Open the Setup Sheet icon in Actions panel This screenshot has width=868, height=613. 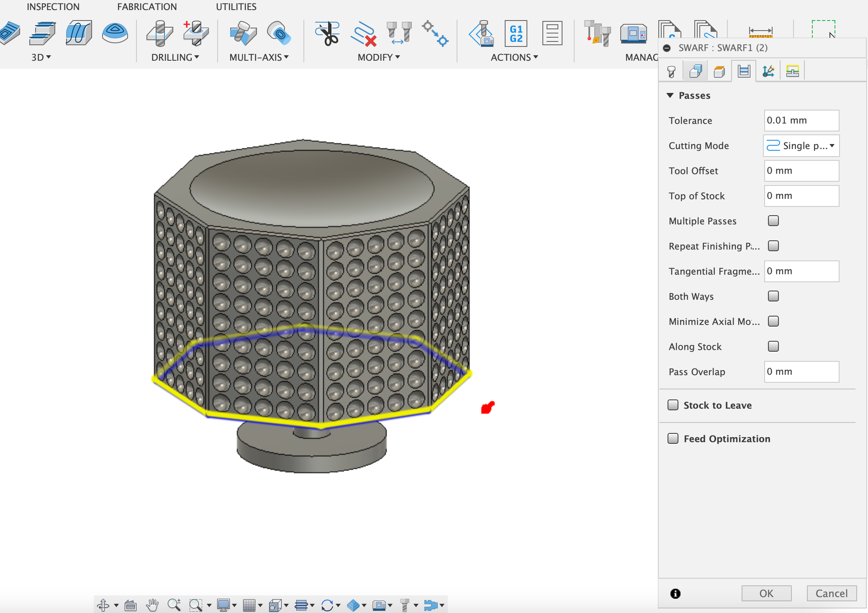552,33
